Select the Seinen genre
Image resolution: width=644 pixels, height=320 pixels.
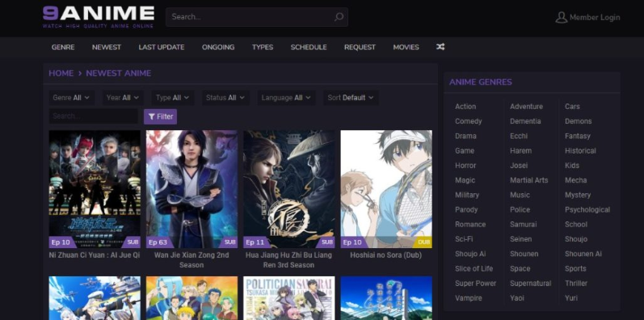click(x=521, y=239)
